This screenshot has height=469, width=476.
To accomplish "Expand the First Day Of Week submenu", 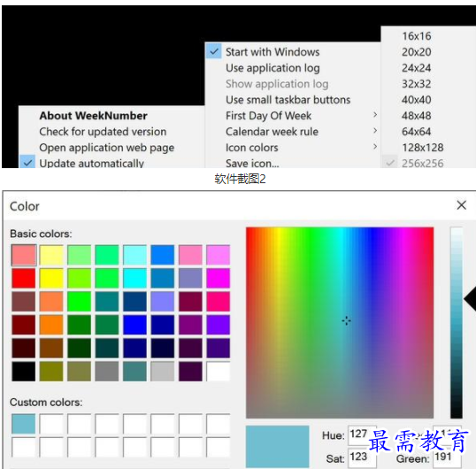I will [x=293, y=116].
